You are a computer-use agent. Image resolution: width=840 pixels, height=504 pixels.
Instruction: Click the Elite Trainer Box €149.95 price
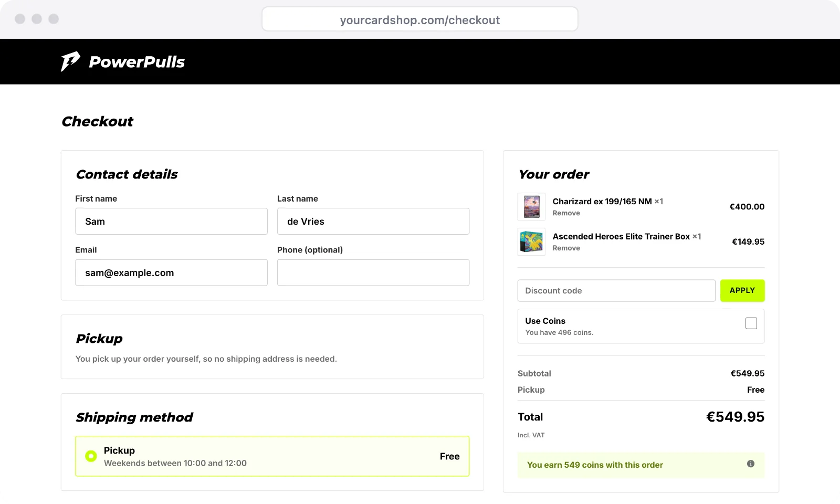point(748,242)
